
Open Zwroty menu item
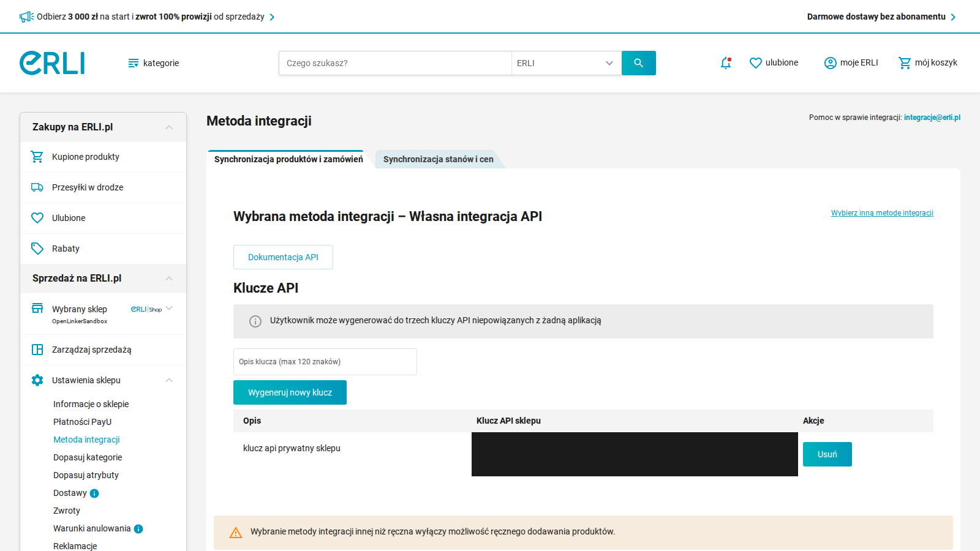coord(67,511)
